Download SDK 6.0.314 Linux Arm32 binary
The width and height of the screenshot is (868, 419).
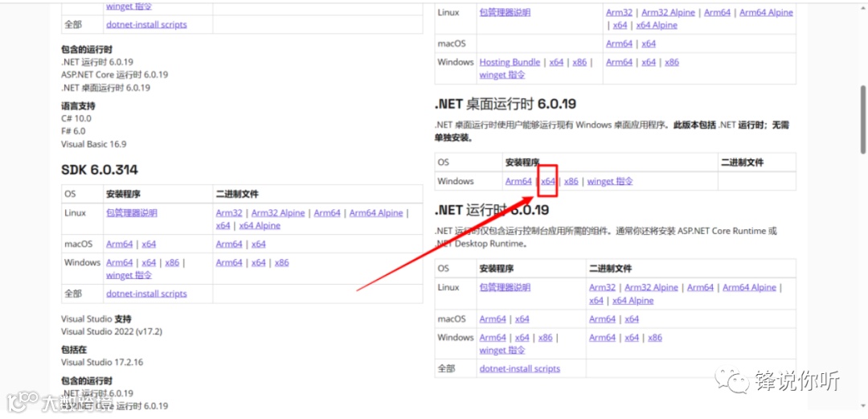pos(229,213)
